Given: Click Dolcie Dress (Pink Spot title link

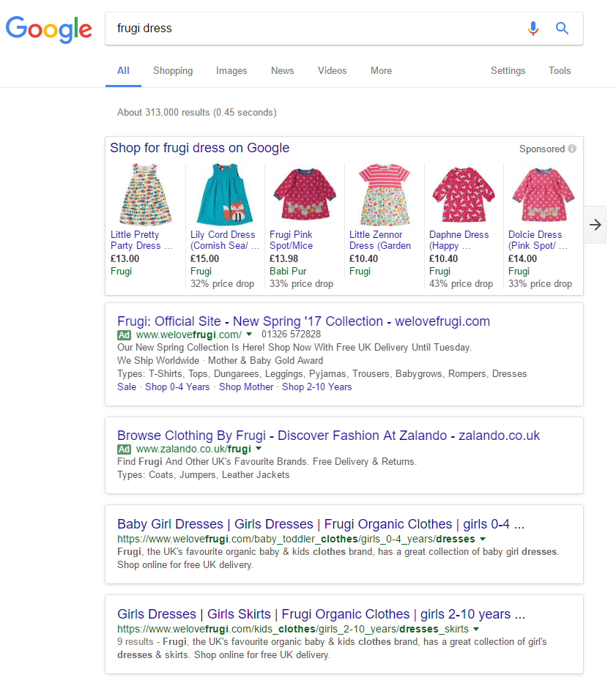Looking at the screenshot, I should pos(538,240).
